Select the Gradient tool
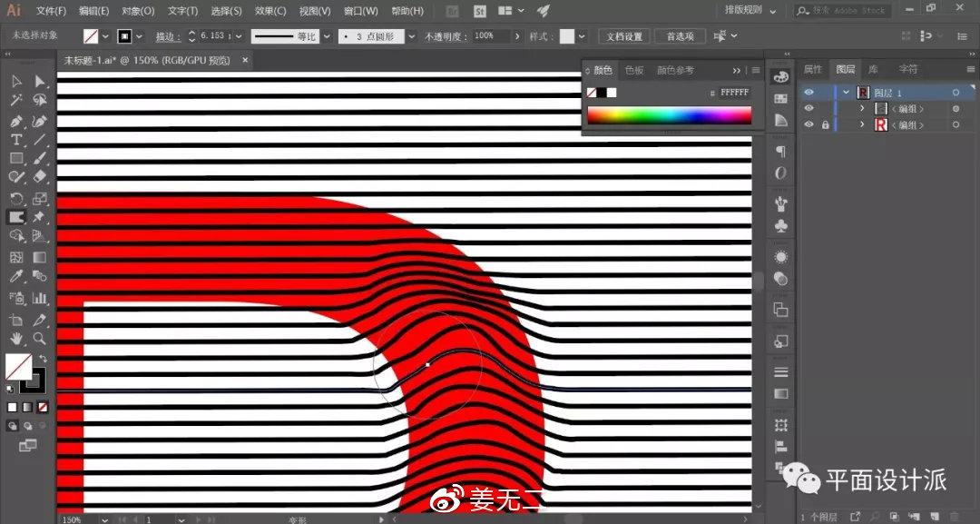The image size is (980, 524). click(x=39, y=257)
